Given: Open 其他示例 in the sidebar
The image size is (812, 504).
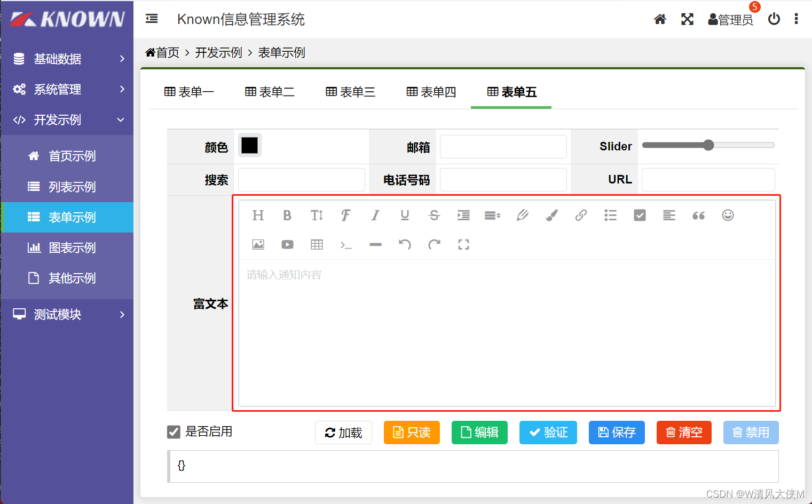Looking at the screenshot, I should 67,278.
